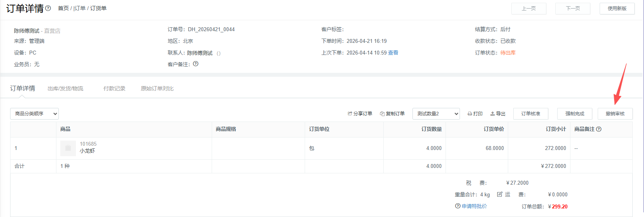The image size is (644, 217).
Task: Click the 申请特批价 link
Action: [474, 206]
